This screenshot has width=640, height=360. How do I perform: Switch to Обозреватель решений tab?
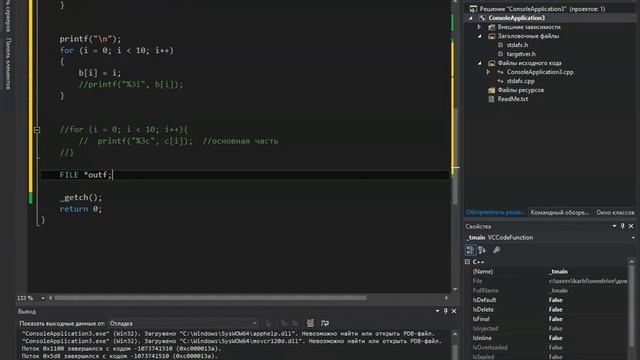tap(495, 212)
